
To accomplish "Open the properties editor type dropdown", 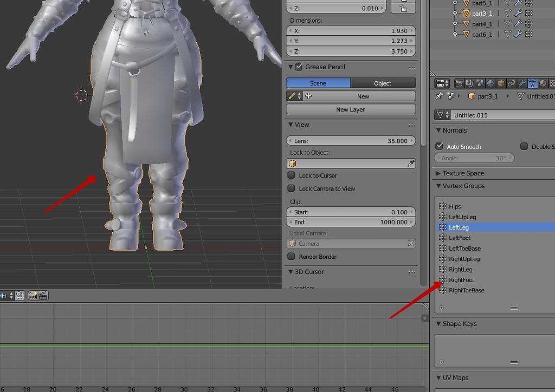I will [442, 83].
